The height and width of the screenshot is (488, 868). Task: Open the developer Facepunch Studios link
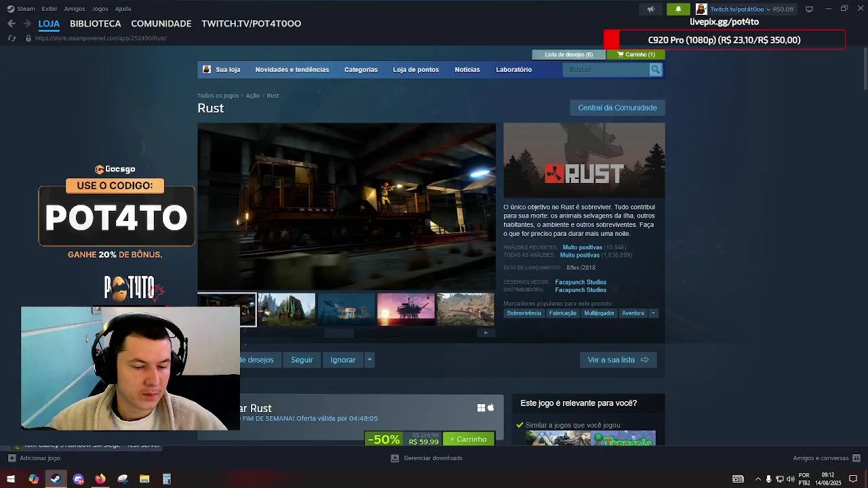click(580, 282)
